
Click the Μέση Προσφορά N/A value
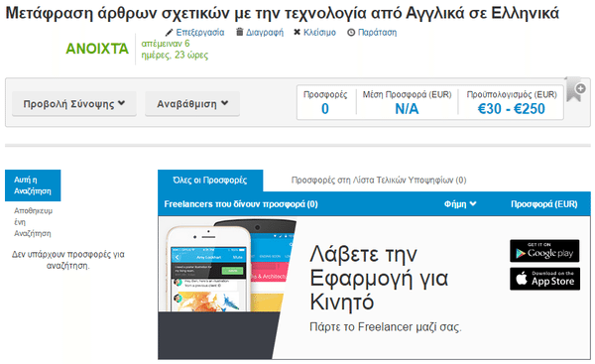[407, 109]
